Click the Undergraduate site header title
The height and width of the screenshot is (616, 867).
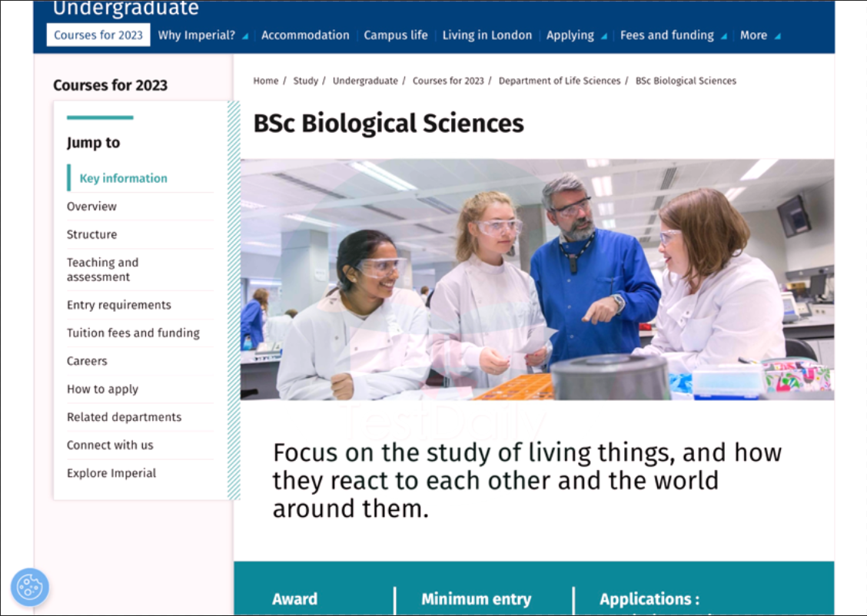[125, 8]
